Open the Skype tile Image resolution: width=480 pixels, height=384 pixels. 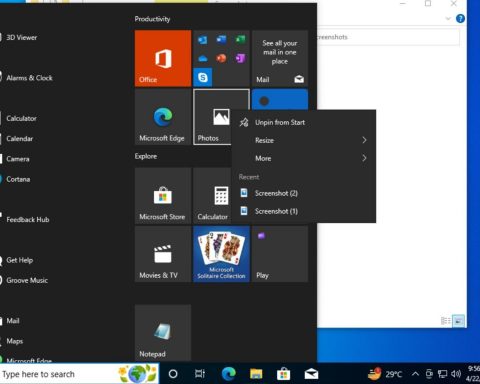point(203,77)
